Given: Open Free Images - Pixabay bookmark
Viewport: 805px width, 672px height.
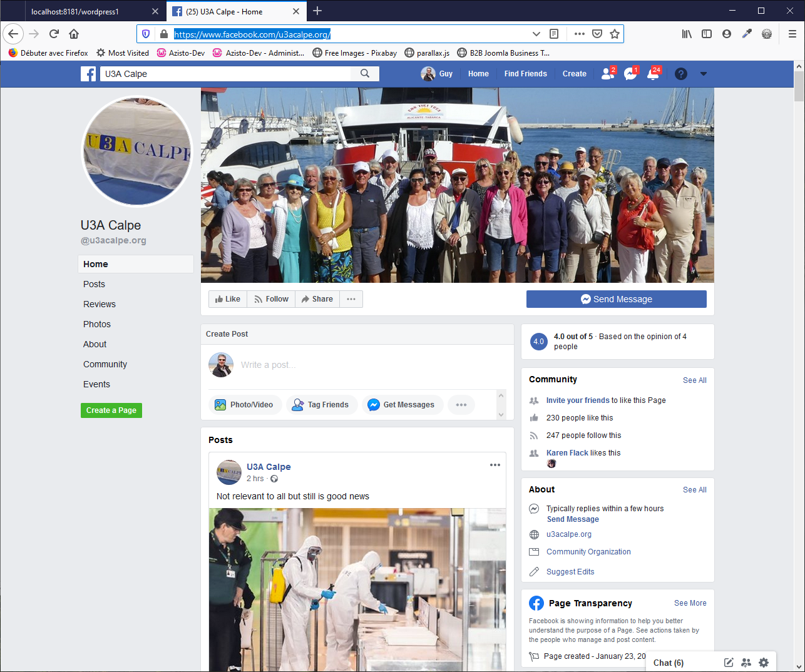Looking at the screenshot, I should coord(354,53).
